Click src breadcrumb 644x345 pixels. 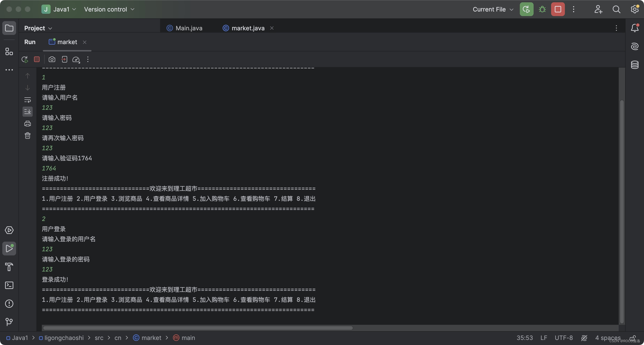tap(99, 338)
